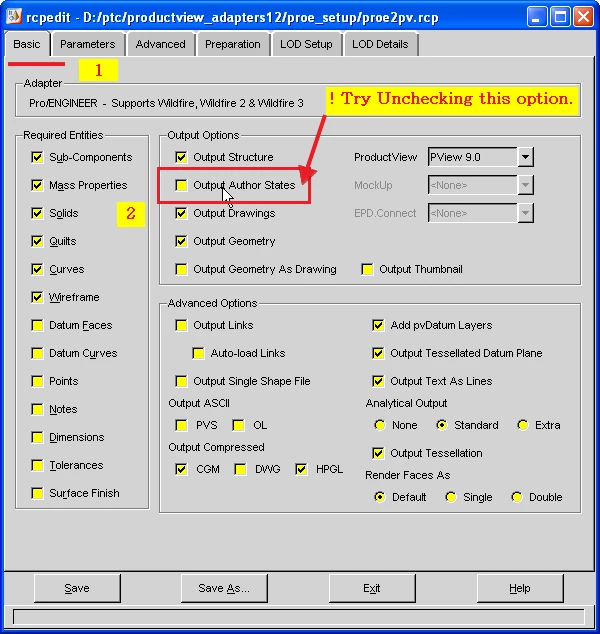Click the Exit button
600x634 pixels.
[x=372, y=588]
